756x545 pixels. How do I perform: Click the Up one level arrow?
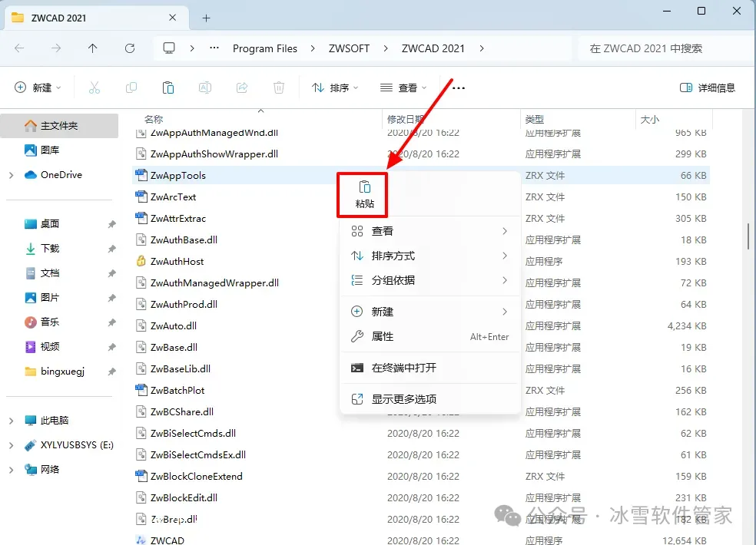pos(92,48)
